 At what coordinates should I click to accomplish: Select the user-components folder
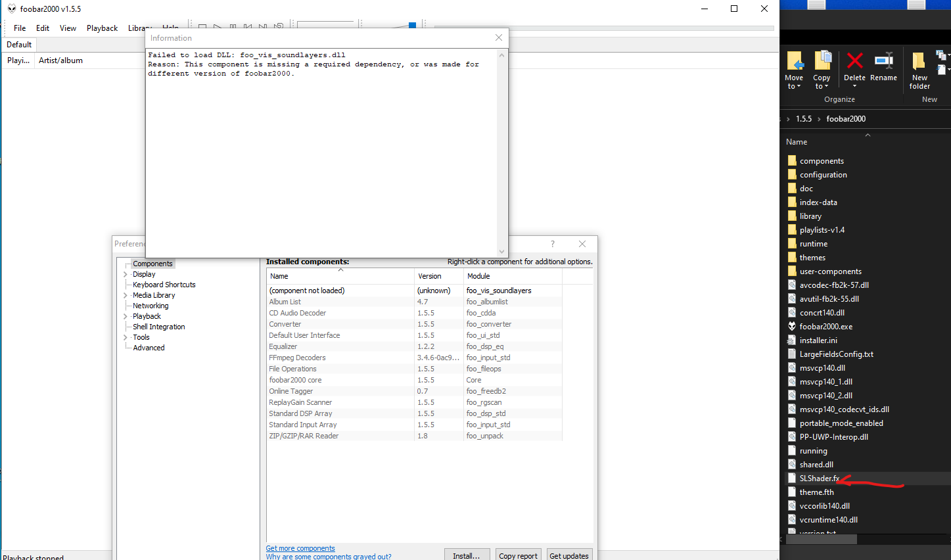pyautogui.click(x=830, y=271)
